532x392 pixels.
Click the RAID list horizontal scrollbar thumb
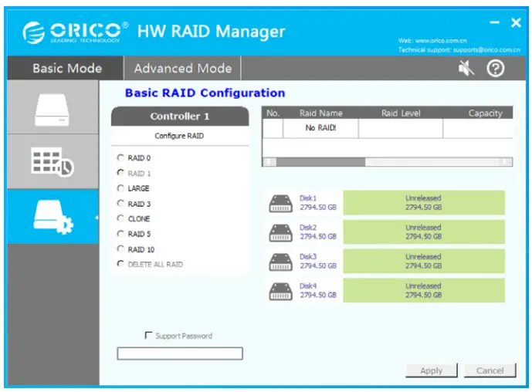pos(320,162)
